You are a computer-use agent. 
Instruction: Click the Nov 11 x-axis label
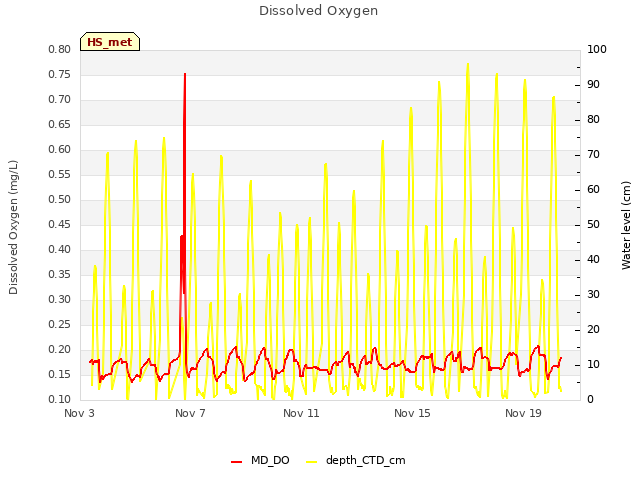click(x=301, y=413)
